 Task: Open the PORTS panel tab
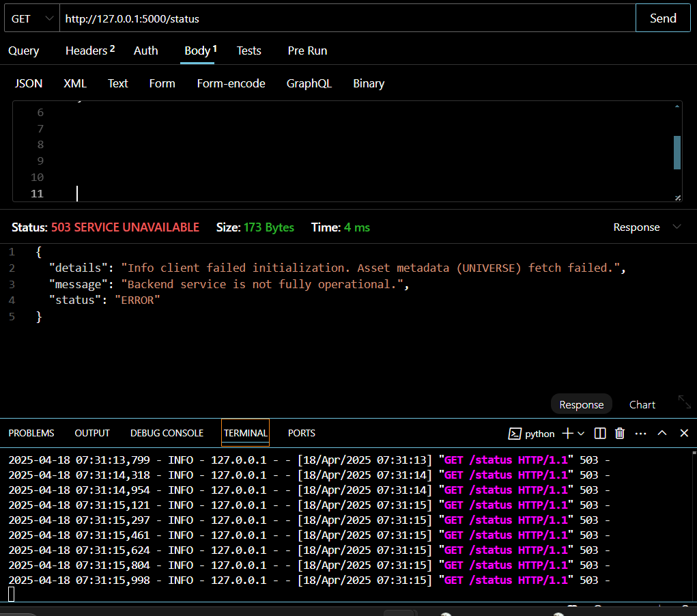coord(301,433)
